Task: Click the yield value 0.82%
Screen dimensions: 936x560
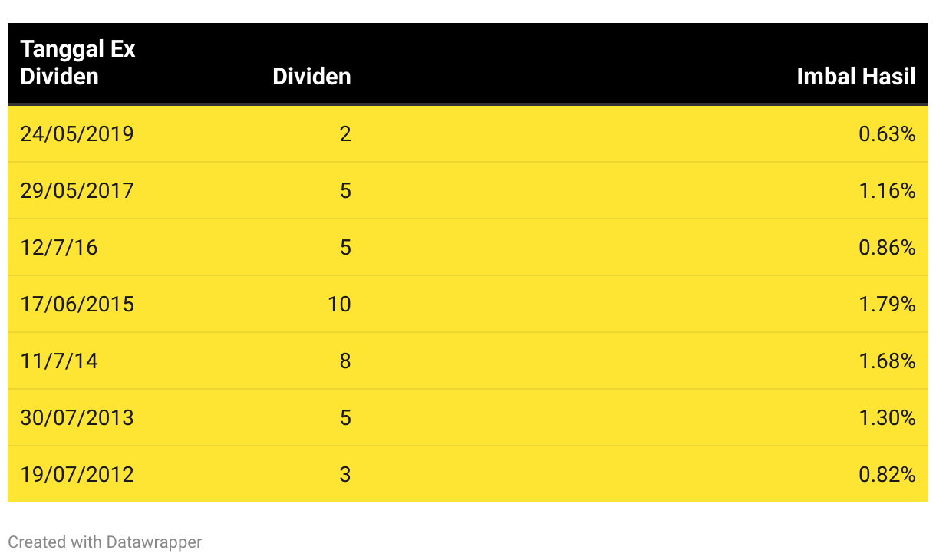Action: pos(888,475)
